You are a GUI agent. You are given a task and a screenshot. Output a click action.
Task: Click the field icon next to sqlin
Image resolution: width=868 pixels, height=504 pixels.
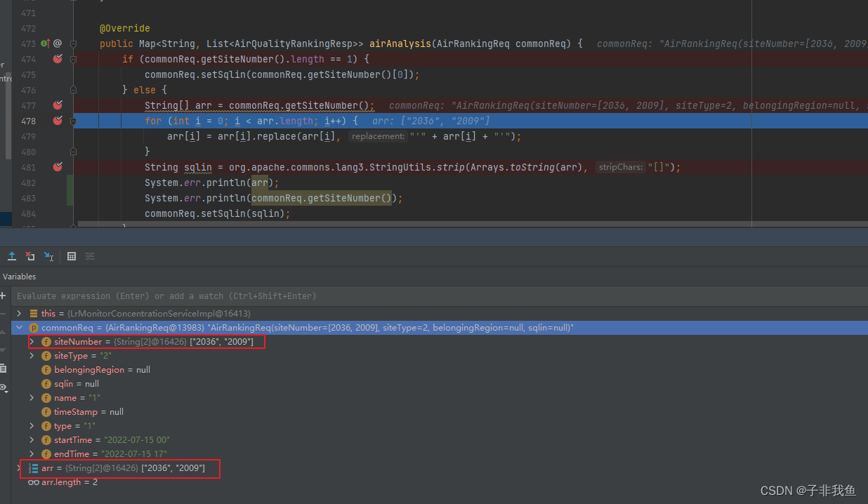46,384
